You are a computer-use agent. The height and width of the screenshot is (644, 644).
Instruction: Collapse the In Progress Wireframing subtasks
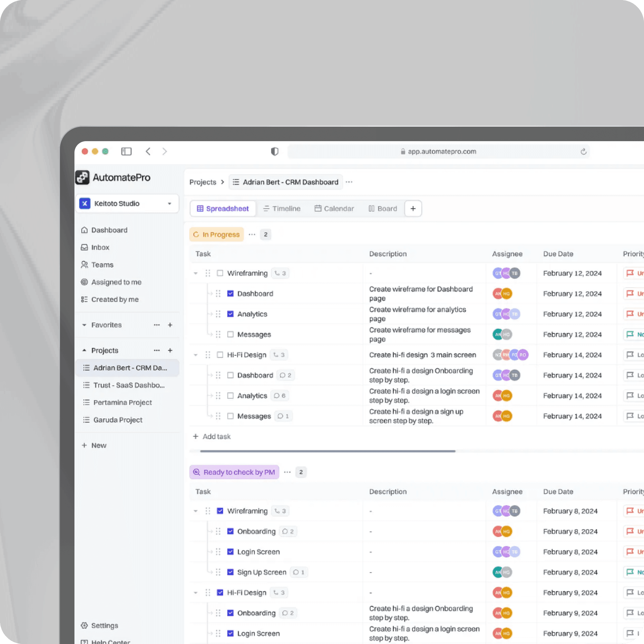196,273
